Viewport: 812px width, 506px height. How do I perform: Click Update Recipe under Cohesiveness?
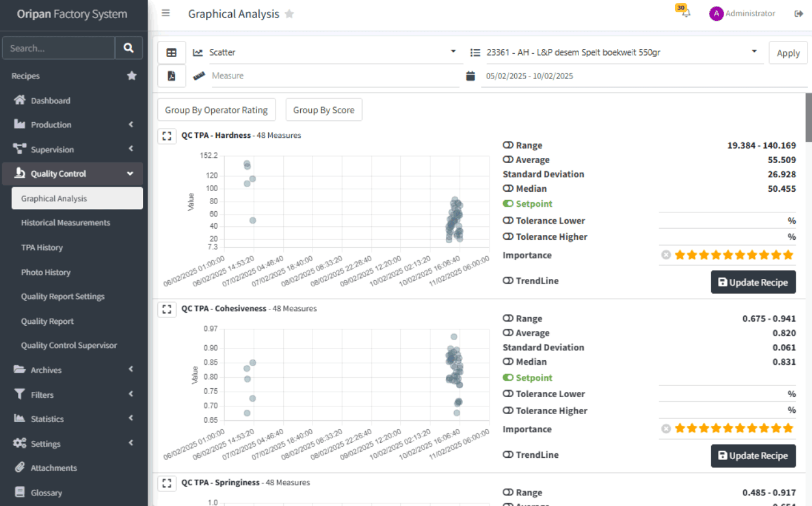click(753, 455)
